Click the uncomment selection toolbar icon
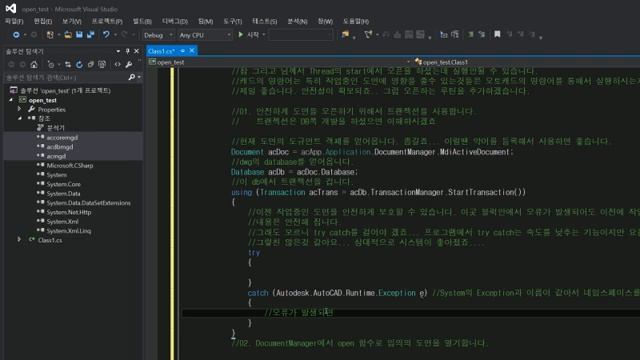 point(482,35)
